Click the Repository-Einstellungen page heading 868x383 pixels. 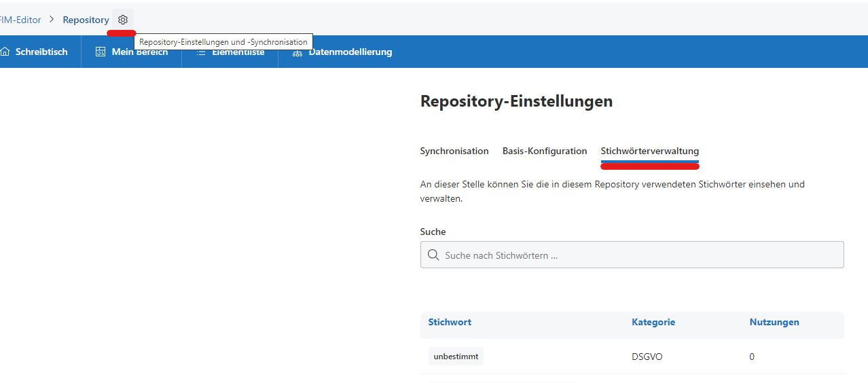(516, 101)
